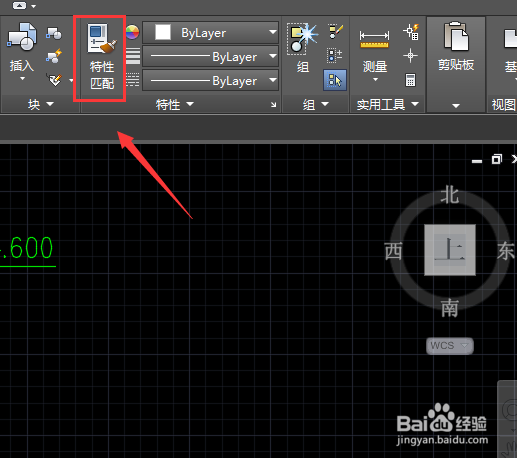Viewport: 517px width, 458px height.
Task: Click the Create Block icon
Action: (x=54, y=33)
